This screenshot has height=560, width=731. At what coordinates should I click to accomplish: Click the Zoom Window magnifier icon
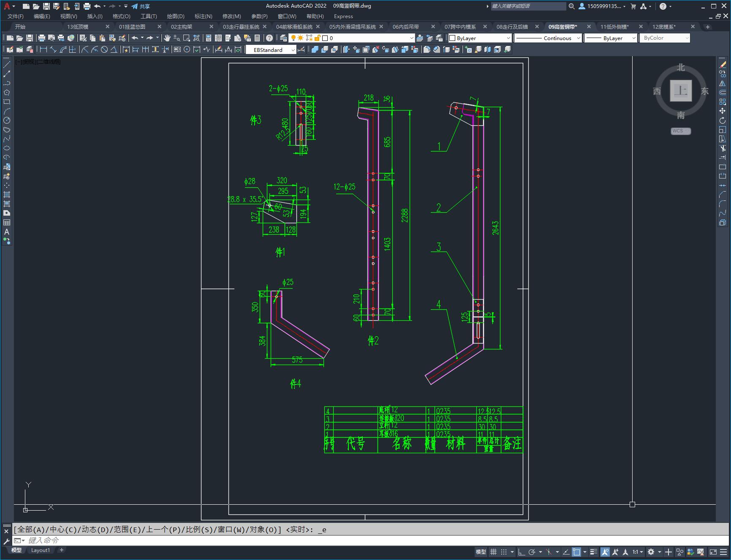tap(187, 38)
